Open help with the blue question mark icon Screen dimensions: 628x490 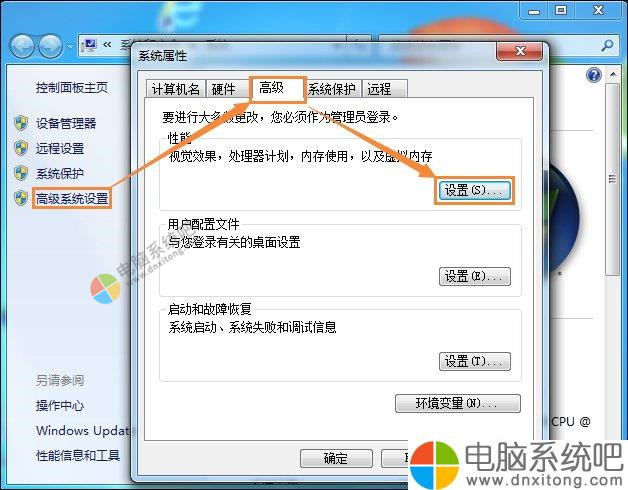coord(594,75)
